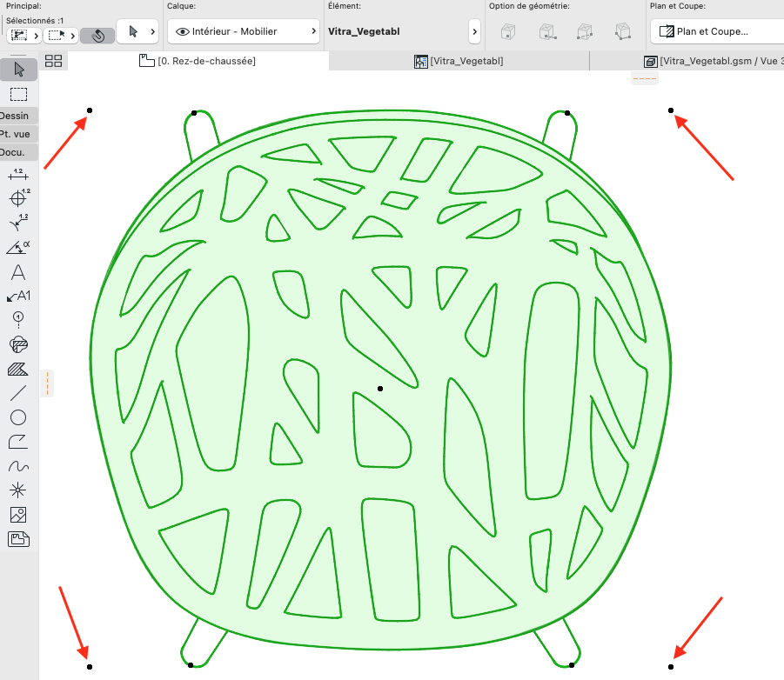This screenshot has width=784, height=680.
Task: Click the bottom-right bounding hotspot
Action: pyautogui.click(x=671, y=666)
